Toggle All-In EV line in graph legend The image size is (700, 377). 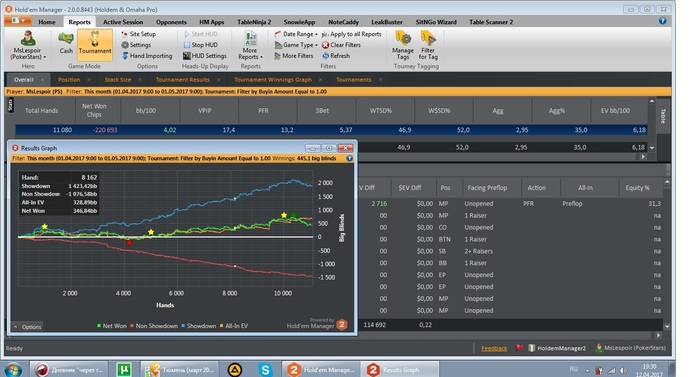233,326
